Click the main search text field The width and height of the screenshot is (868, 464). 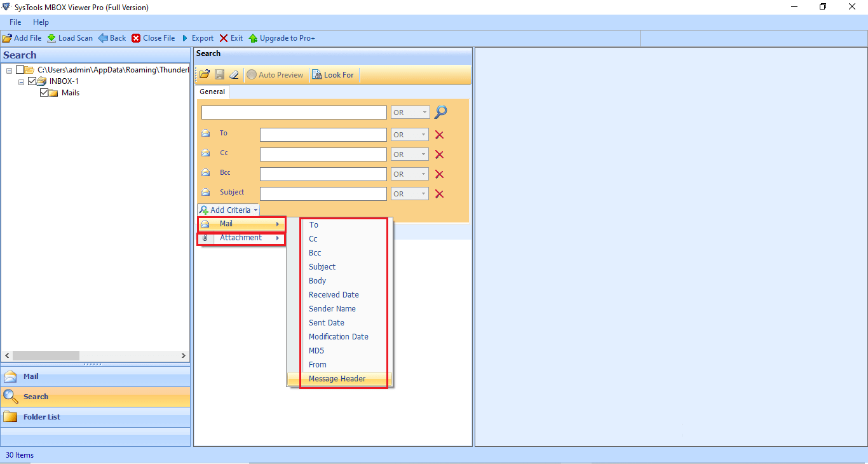click(x=294, y=113)
